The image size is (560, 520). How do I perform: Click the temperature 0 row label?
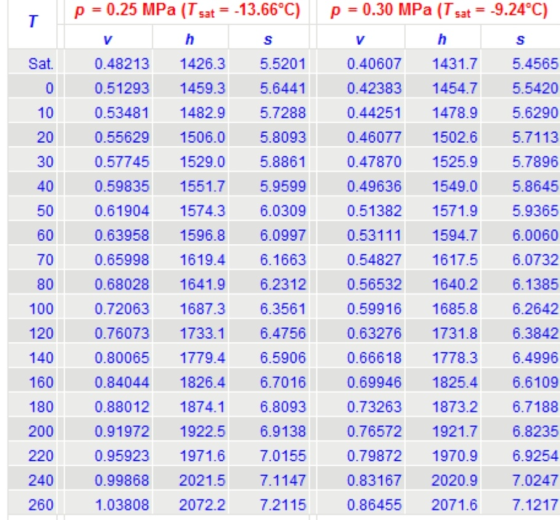pos(49,88)
